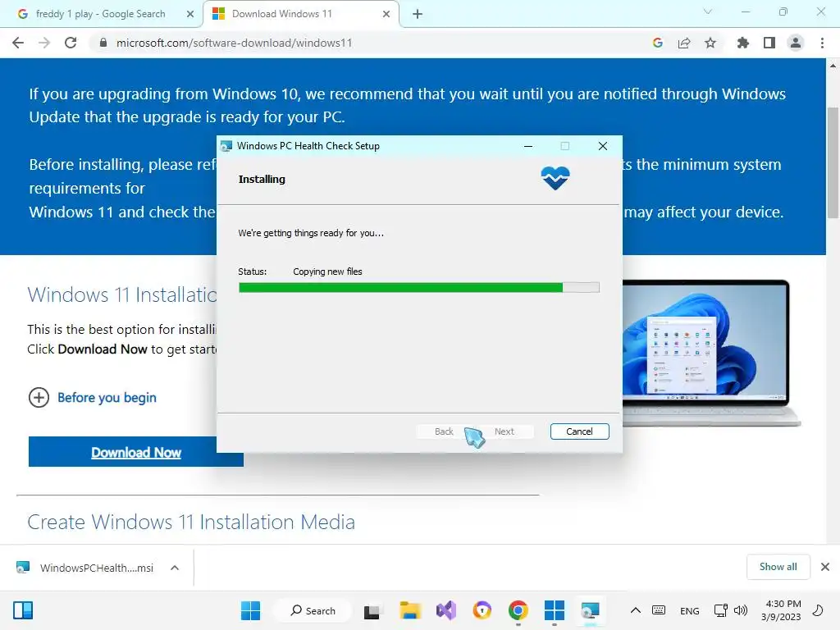
Task: Click the installer icon in the taskbar
Action: pos(590,610)
